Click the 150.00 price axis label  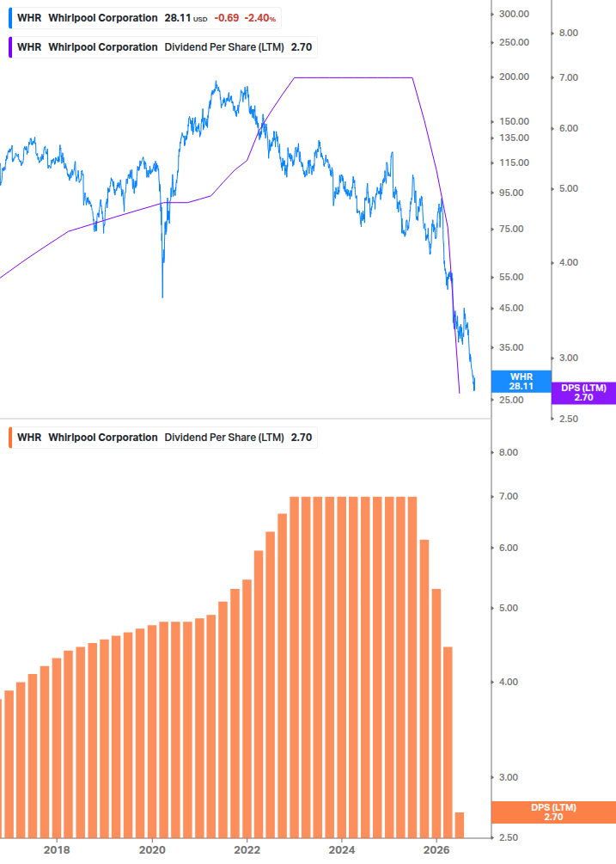coord(514,121)
